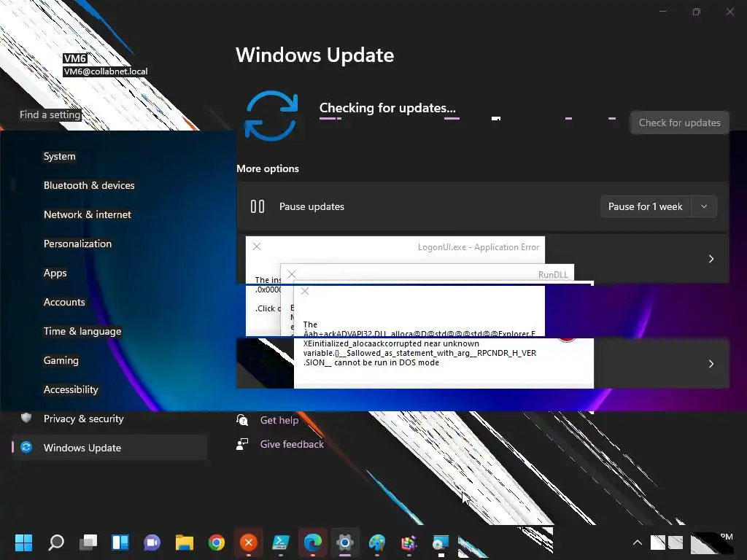
Task: Open System settings category
Action: (x=60, y=156)
